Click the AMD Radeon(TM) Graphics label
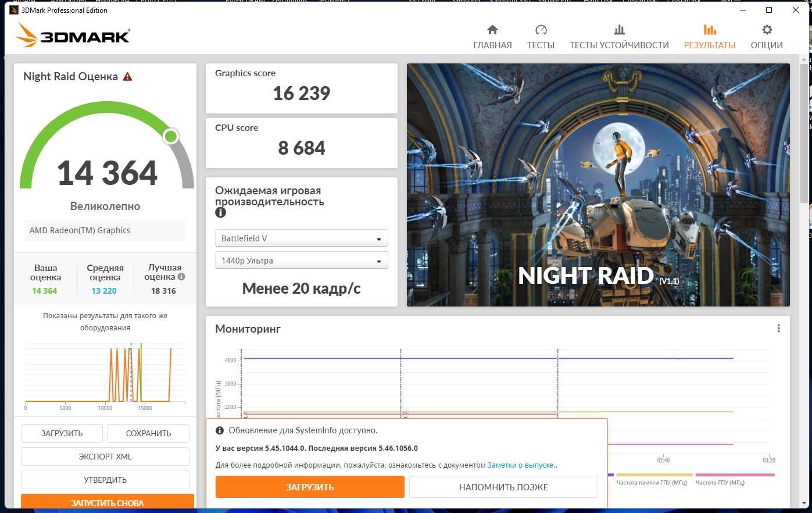Image resolution: width=812 pixels, height=513 pixels. (x=80, y=230)
